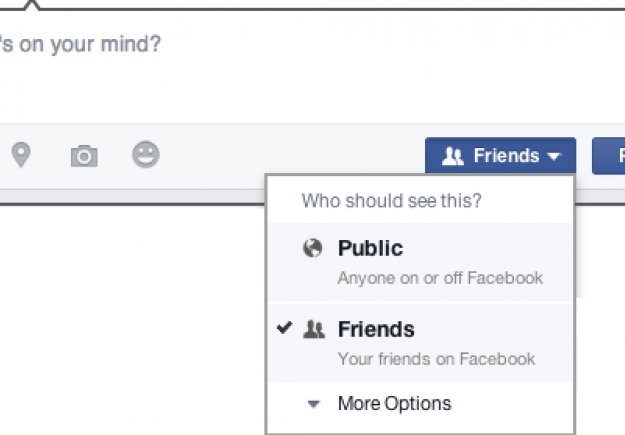Click the people icon in Friends menu row
Viewport: 625px width, 435px height.
click(x=313, y=329)
